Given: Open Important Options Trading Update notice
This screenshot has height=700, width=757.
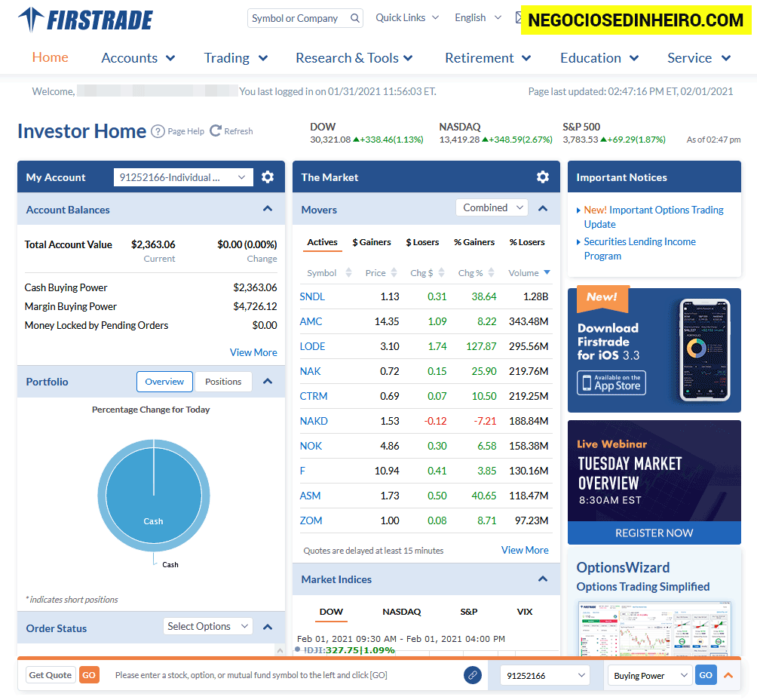Looking at the screenshot, I should [654, 217].
